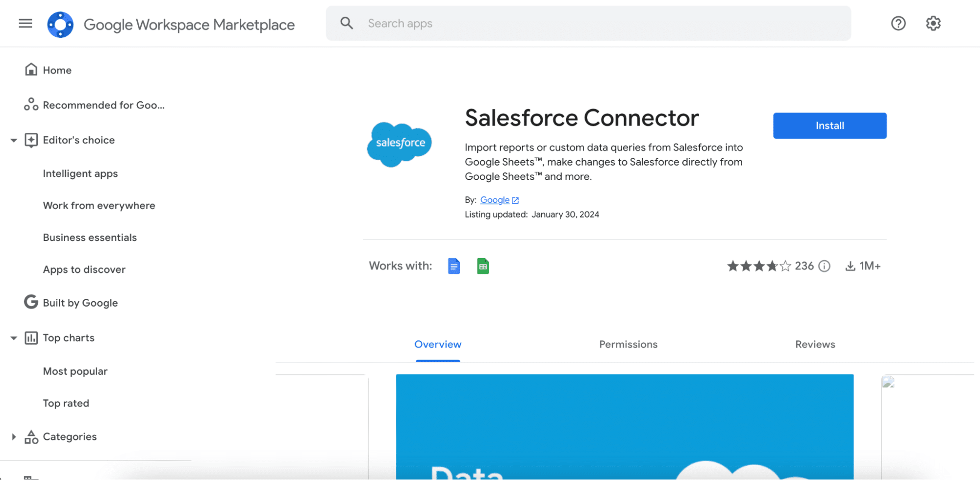980x480 pixels.
Task: Click the 1M+ downloads text
Action: [x=870, y=266]
